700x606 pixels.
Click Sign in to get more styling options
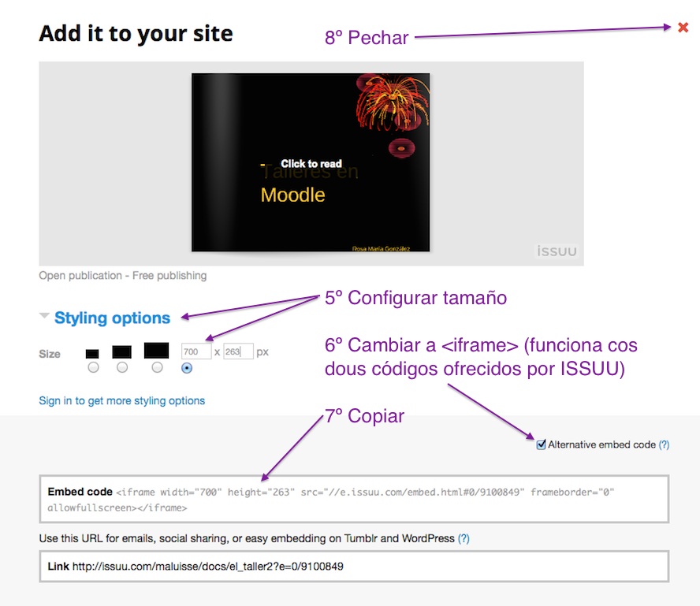click(121, 400)
